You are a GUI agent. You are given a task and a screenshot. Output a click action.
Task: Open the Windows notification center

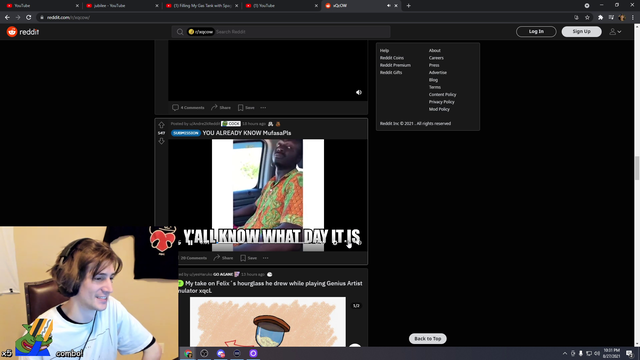click(629, 353)
